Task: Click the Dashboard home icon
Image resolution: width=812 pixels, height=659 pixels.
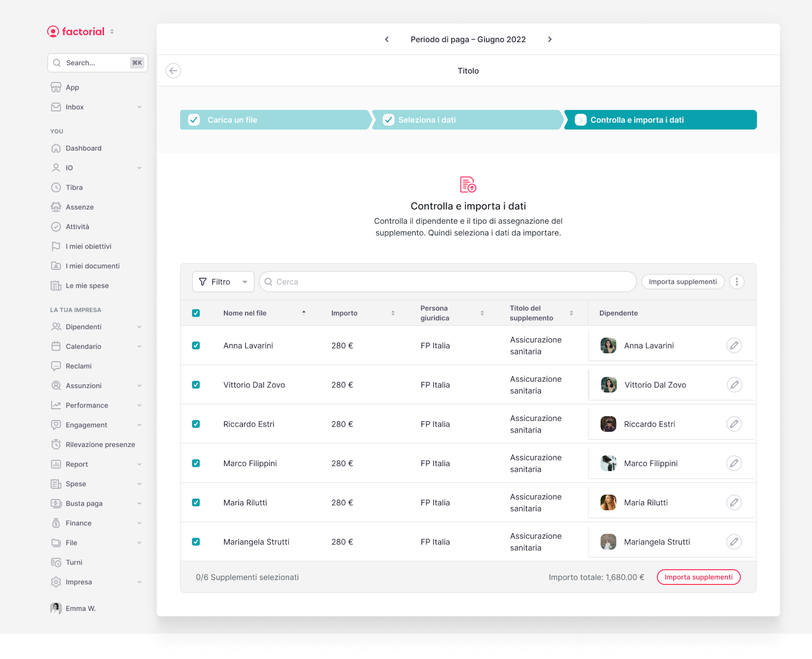Action: 56,148
